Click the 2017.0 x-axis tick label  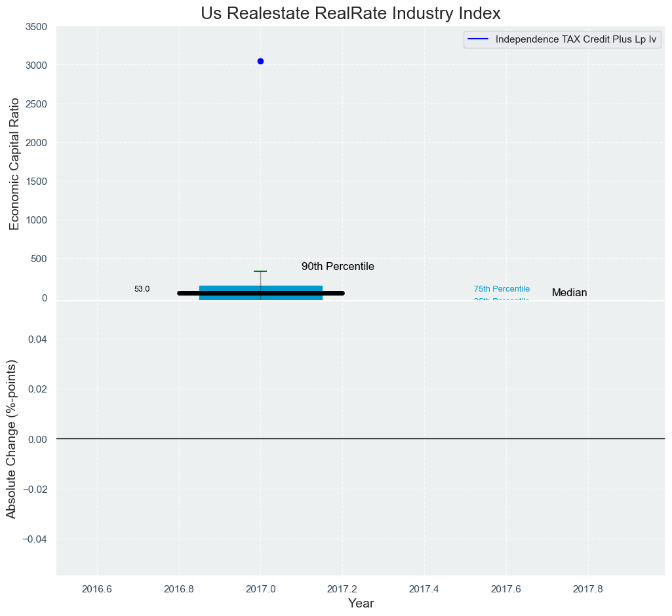point(260,588)
